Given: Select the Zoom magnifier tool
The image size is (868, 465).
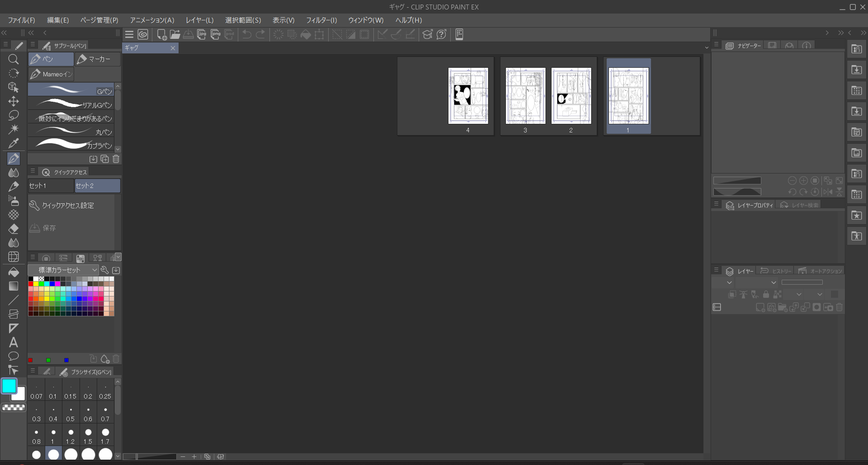Looking at the screenshot, I should tap(14, 59).
